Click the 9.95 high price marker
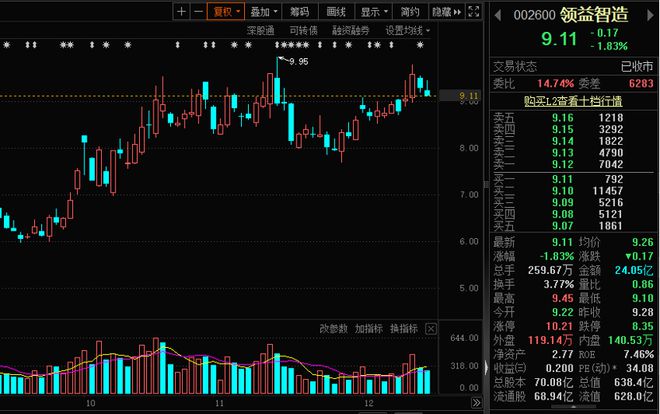This screenshot has height=414, width=660. coord(298,61)
